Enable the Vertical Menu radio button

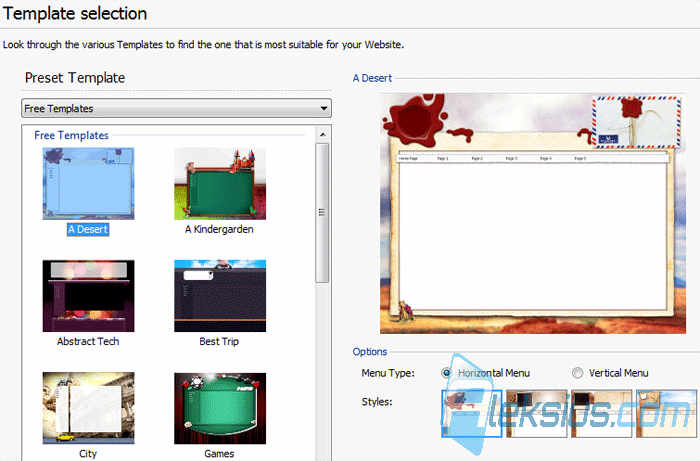click(x=577, y=373)
